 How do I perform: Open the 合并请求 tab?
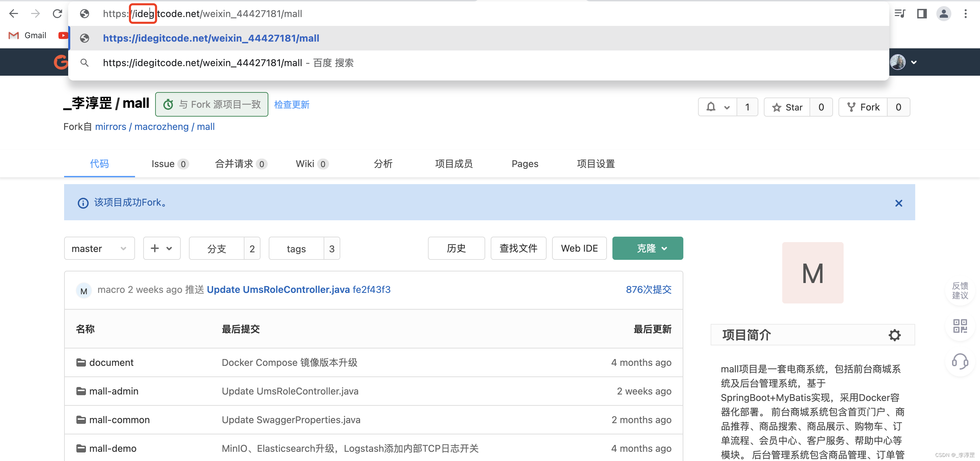pyautogui.click(x=241, y=164)
